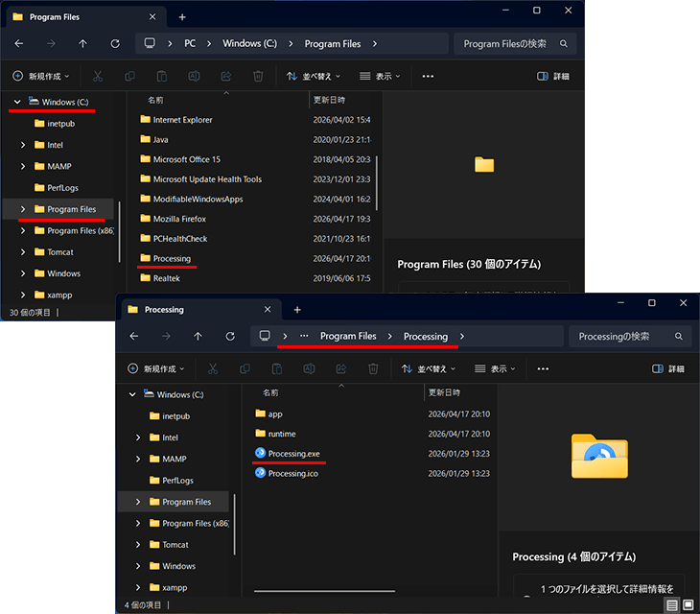Click Paste icon in Program Files window toolbar
The image size is (700, 614).
pyautogui.click(x=162, y=77)
